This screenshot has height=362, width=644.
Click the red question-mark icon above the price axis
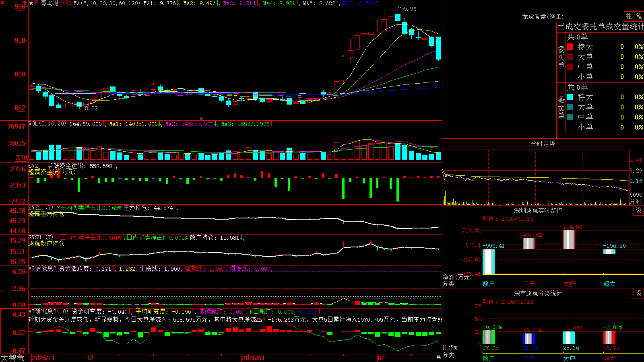click(x=25, y=3)
